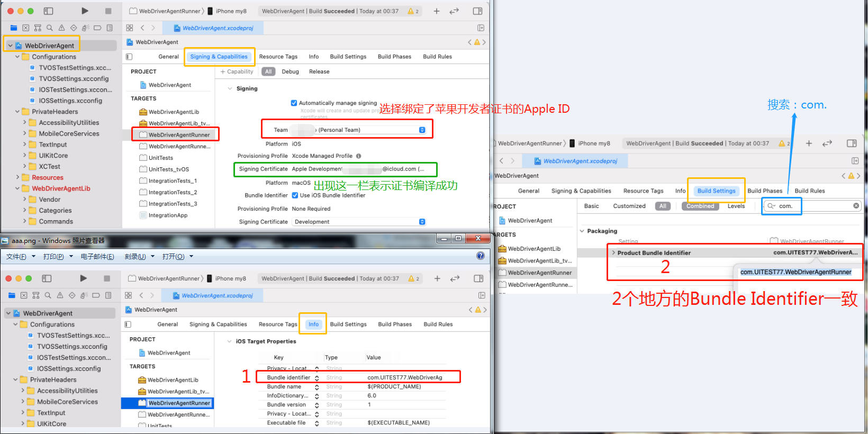The width and height of the screenshot is (868, 434).
Task: Collapse WebDriverAgentLib group in top window
Action: pyautogui.click(x=17, y=188)
